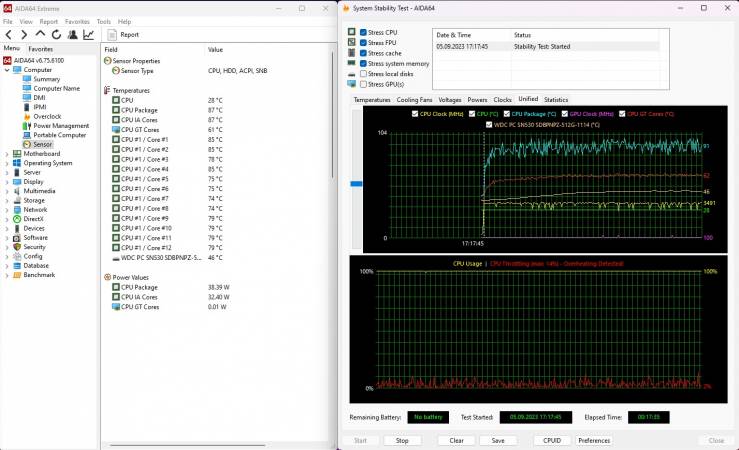Click the Stress local disks icon
The width and height of the screenshot is (739, 450).
[x=352, y=74]
